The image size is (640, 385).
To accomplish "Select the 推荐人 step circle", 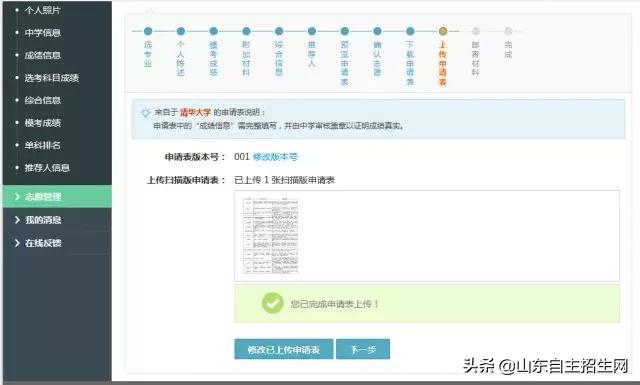I will (x=312, y=31).
